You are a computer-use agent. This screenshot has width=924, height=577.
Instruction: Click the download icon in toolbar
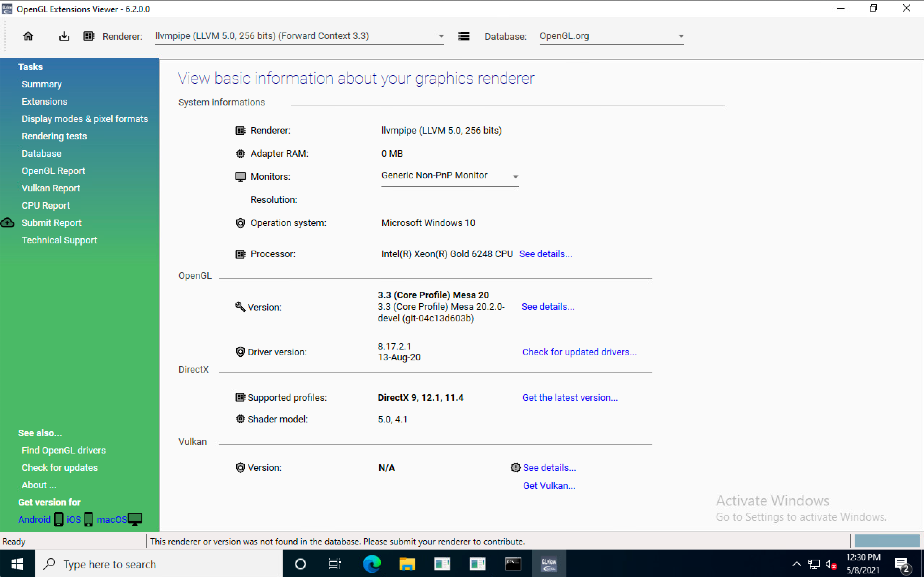pos(64,36)
